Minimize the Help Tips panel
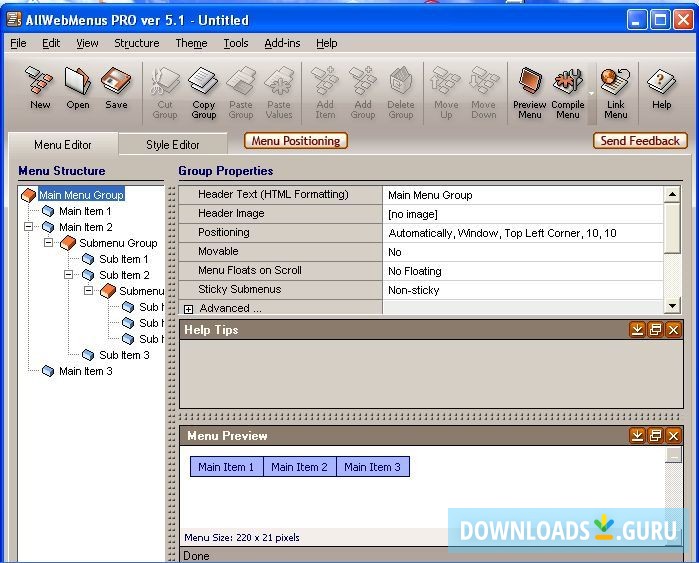The image size is (699, 563). point(637,330)
